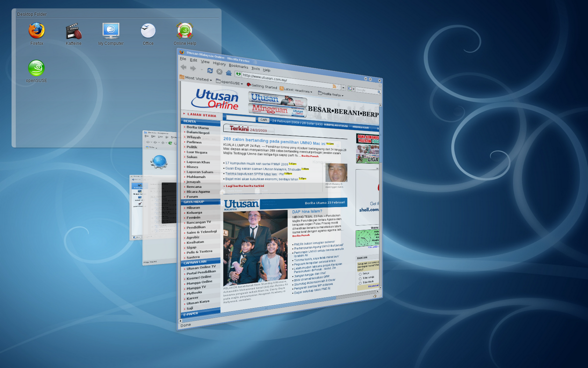Open the search engine selector dropdown

click(351, 89)
